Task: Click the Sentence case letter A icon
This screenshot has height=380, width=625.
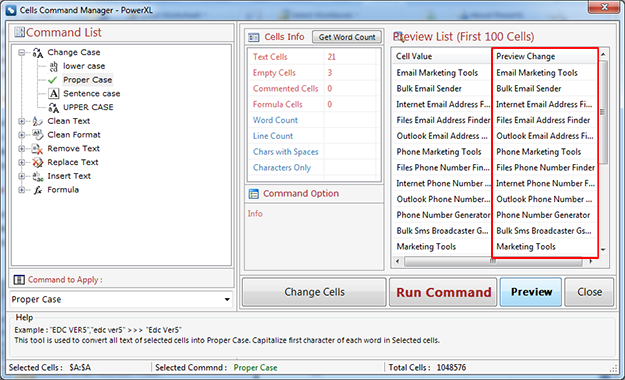Action: 54,94
